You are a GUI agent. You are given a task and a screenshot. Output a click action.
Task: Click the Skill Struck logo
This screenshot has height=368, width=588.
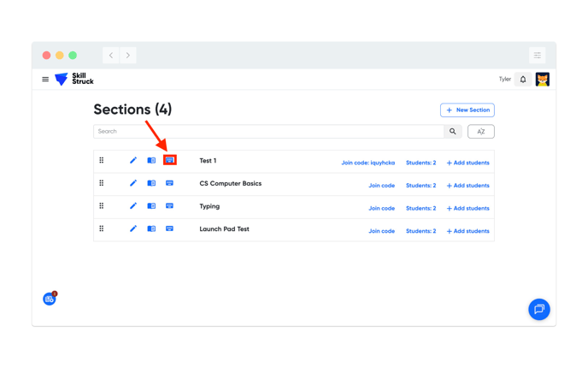click(x=74, y=80)
